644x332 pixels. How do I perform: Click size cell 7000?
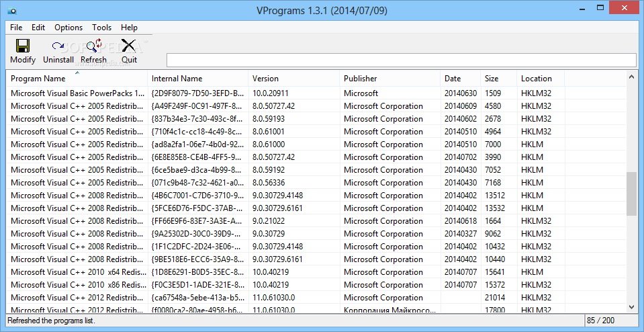493,144
